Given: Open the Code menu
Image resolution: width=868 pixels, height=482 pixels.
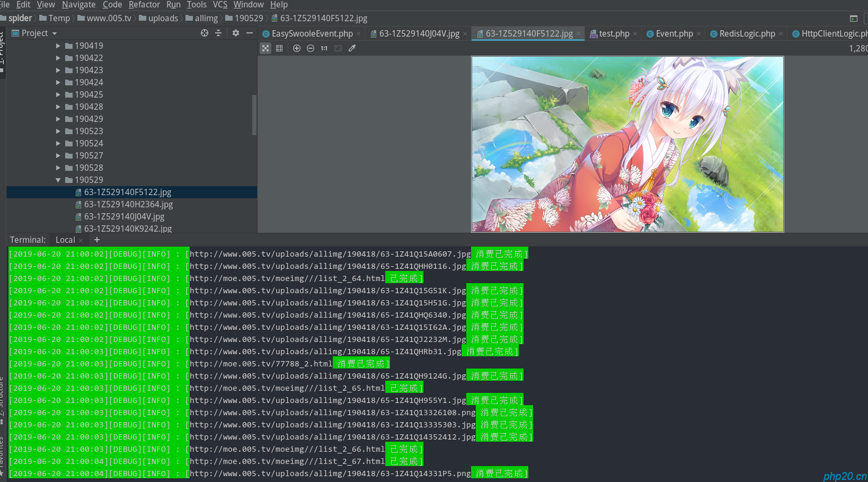Looking at the screenshot, I should [x=112, y=5].
